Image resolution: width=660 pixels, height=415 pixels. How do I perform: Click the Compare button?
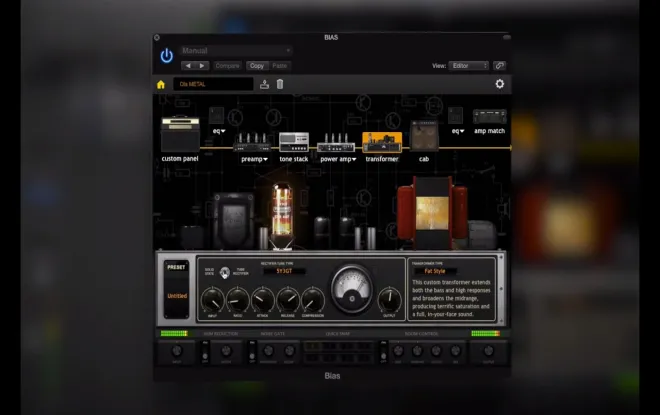(x=227, y=66)
